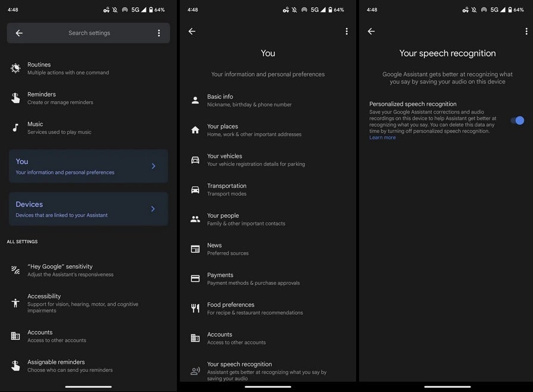Viewport: 533px width, 392px height.
Task: Expand the Devices card chevron
Action: [153, 209]
